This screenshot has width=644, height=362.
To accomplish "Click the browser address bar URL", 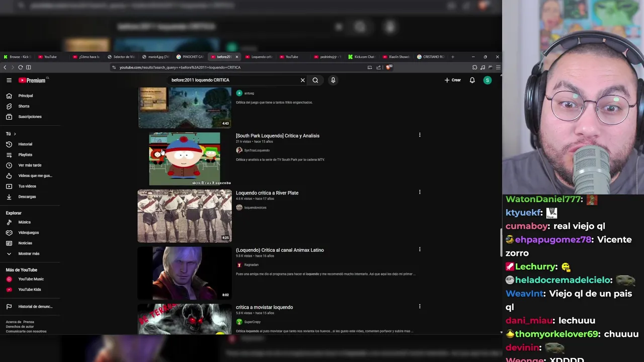I will pos(180,67).
